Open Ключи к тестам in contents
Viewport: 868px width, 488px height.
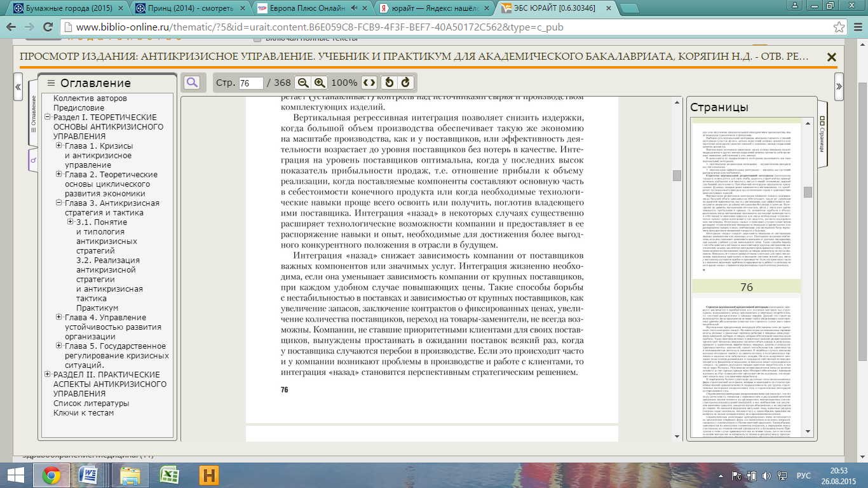coord(84,413)
